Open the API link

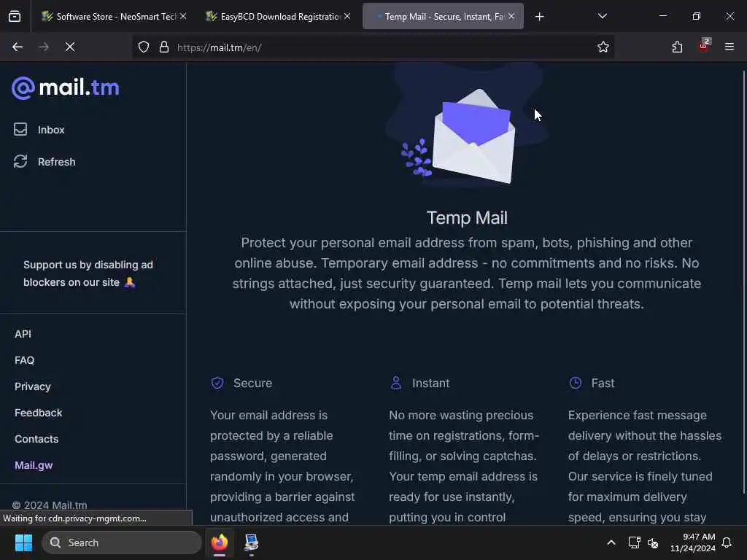[23, 334]
